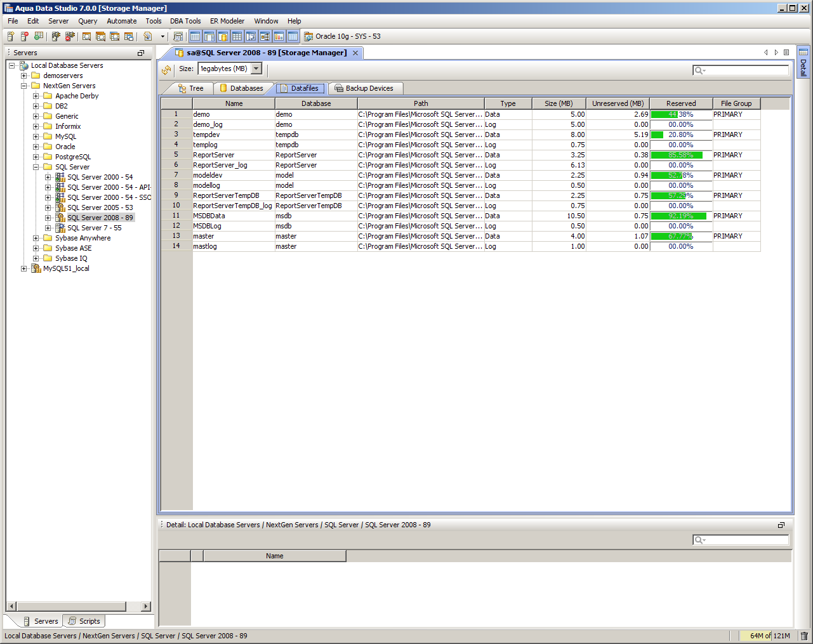Click the Database column header
The width and height of the screenshot is (813, 644).
pyautogui.click(x=316, y=103)
